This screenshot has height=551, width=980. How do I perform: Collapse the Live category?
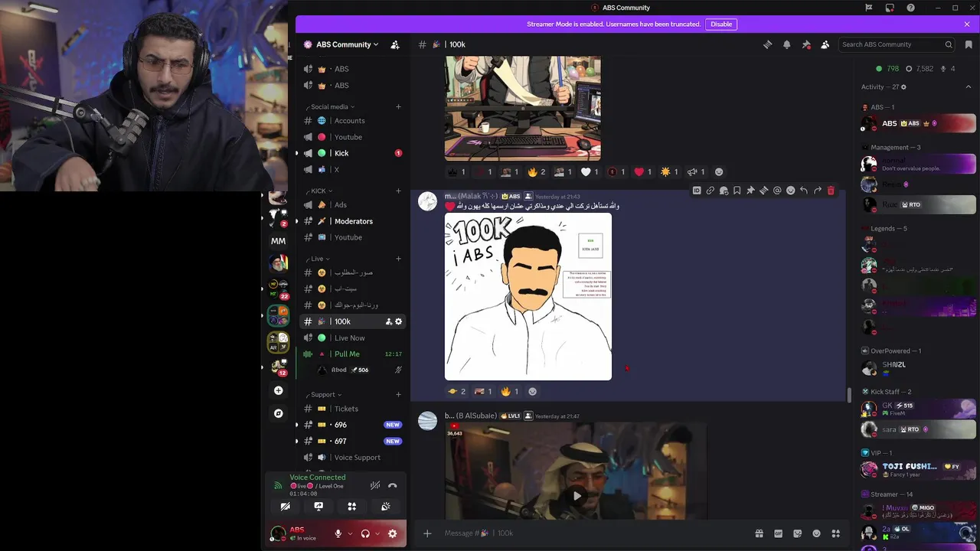tap(319, 259)
